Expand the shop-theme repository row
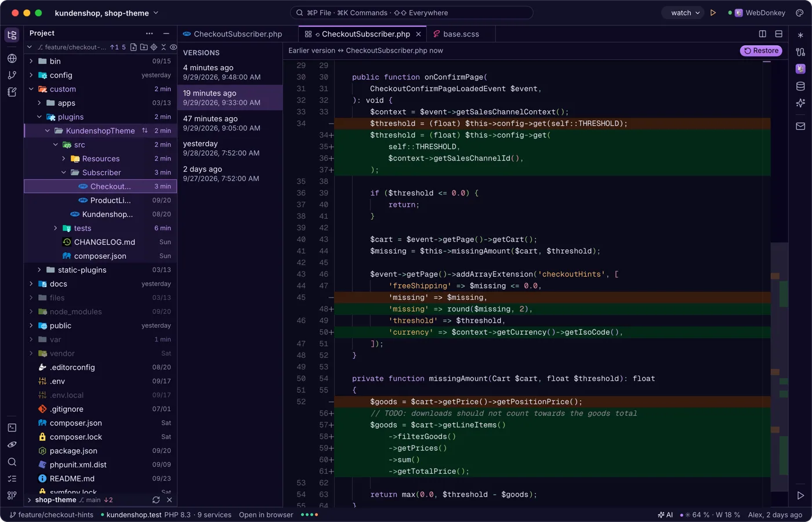The width and height of the screenshot is (812, 522). click(30, 500)
